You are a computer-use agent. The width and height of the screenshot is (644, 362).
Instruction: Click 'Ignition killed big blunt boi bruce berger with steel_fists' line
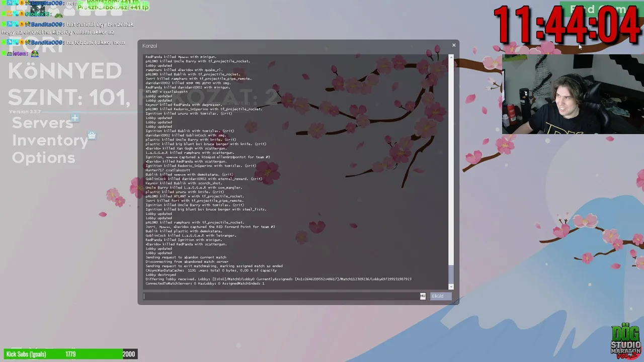pyautogui.click(x=206, y=209)
